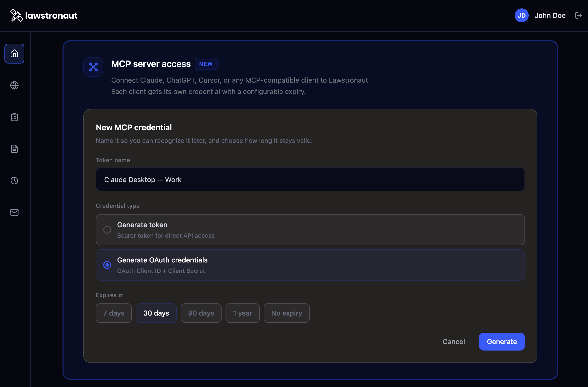The image size is (588, 387).
Task: Set expiry to 90 days
Action: coord(201,313)
